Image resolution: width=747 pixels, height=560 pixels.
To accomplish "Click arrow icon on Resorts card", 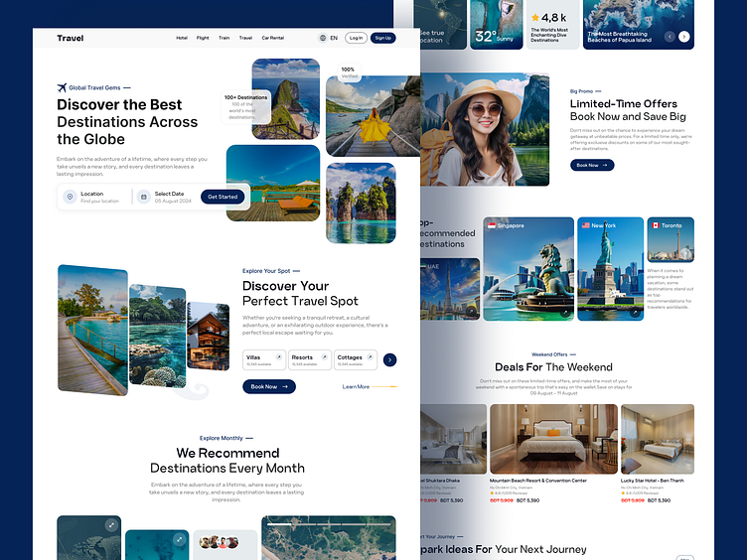I will tap(325, 356).
